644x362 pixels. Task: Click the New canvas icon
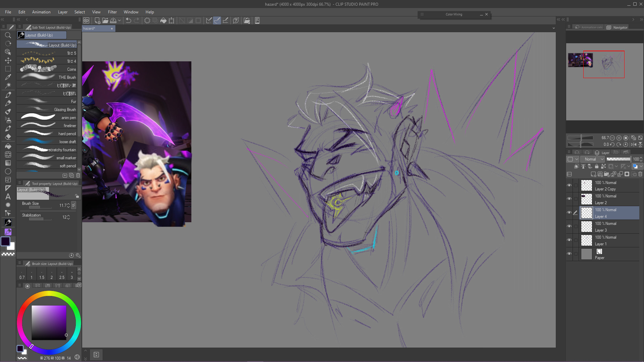(x=97, y=20)
